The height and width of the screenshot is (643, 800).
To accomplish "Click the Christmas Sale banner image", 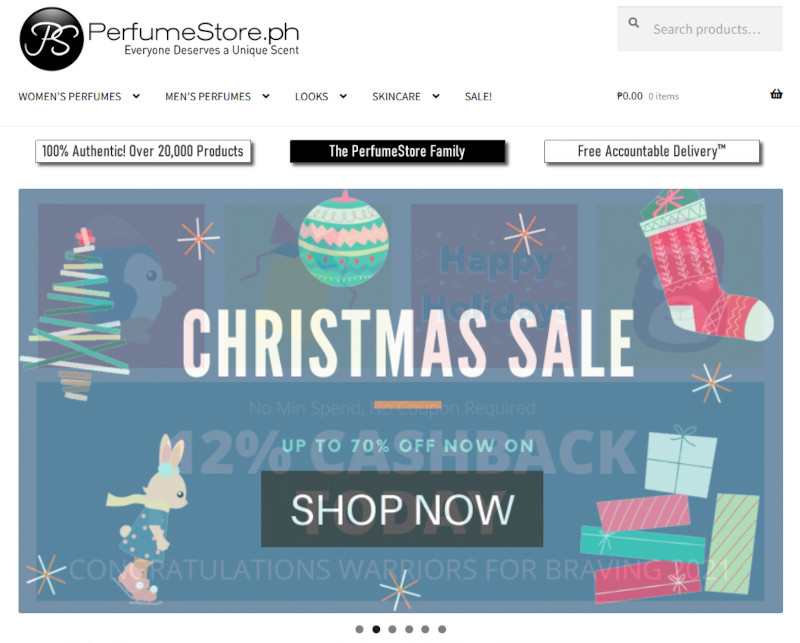I will click(401, 401).
